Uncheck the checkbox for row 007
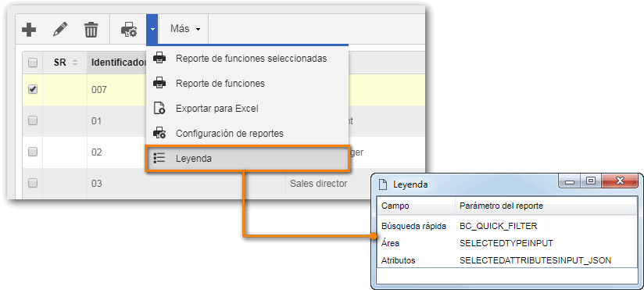The height and width of the screenshot is (290, 644). click(33, 89)
